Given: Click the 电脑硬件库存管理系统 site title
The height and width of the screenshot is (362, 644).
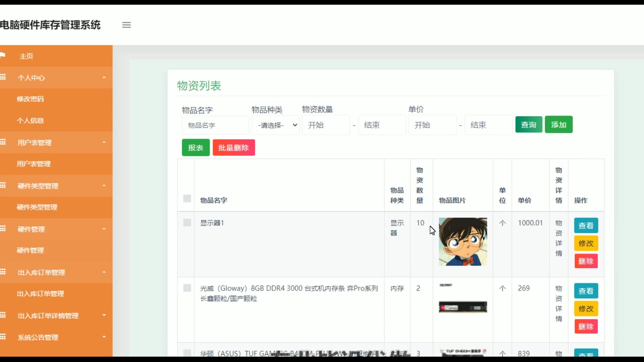Looking at the screenshot, I should click(x=50, y=25).
